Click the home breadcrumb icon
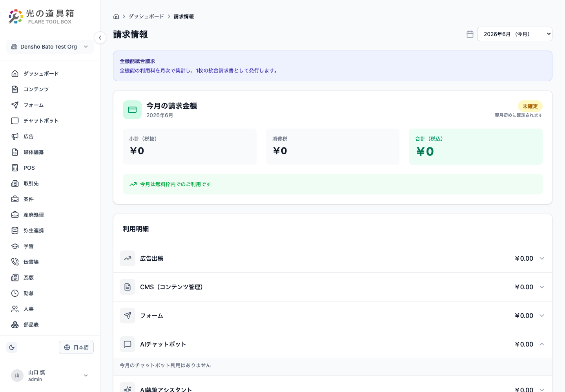The image size is (565, 392). pyautogui.click(x=116, y=16)
